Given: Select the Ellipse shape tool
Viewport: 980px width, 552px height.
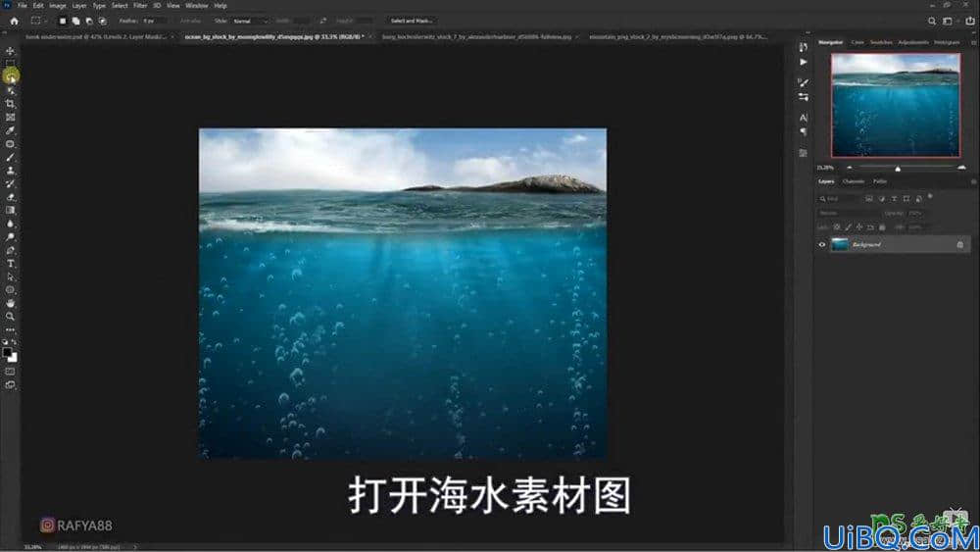Looking at the screenshot, I should point(10,289).
